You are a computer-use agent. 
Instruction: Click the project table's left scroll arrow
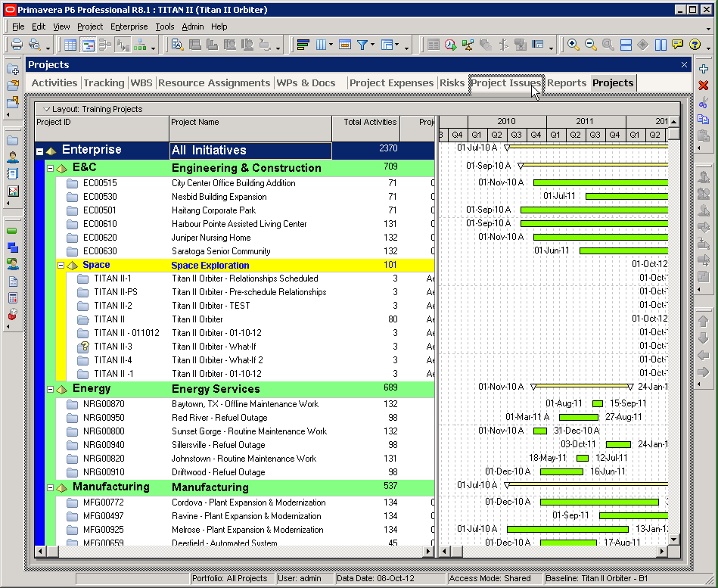point(40,552)
